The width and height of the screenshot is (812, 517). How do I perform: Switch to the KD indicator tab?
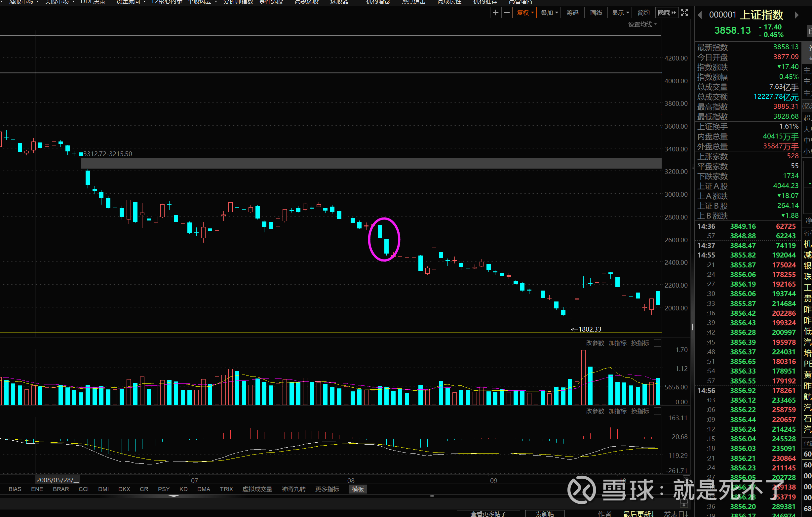183,489
